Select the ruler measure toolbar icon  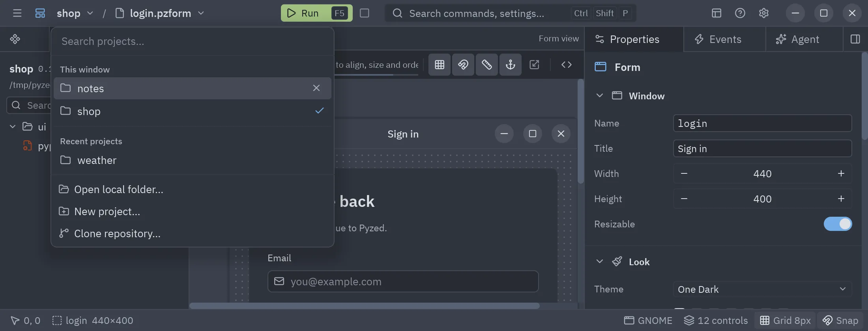(x=487, y=65)
